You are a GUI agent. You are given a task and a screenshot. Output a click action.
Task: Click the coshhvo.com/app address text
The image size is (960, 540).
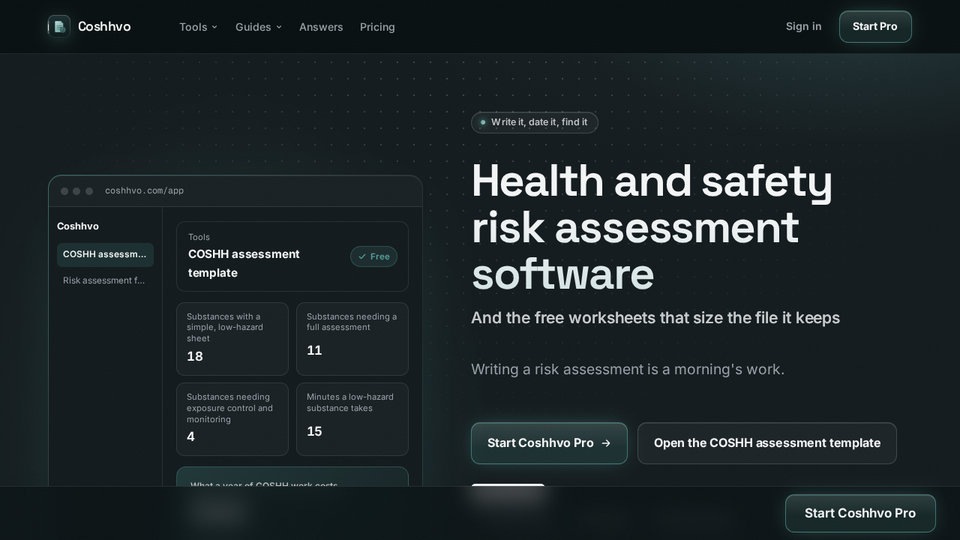[144, 190]
